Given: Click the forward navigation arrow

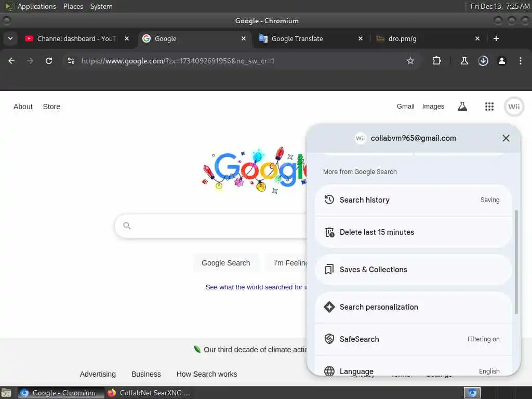Looking at the screenshot, I should (30, 61).
